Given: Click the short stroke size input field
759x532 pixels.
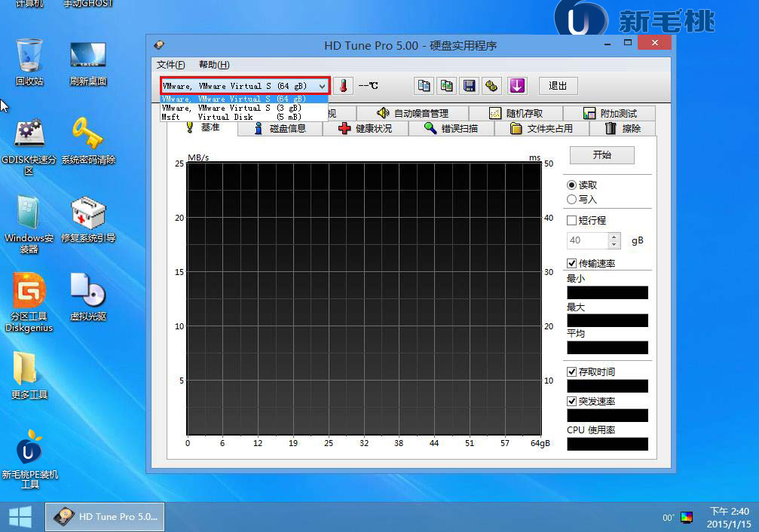Looking at the screenshot, I should click(588, 240).
